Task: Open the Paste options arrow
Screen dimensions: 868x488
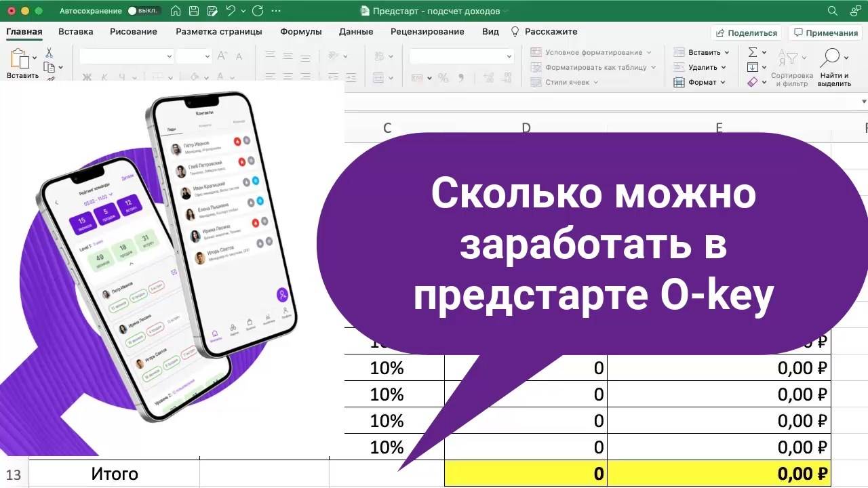Action: coord(35,58)
